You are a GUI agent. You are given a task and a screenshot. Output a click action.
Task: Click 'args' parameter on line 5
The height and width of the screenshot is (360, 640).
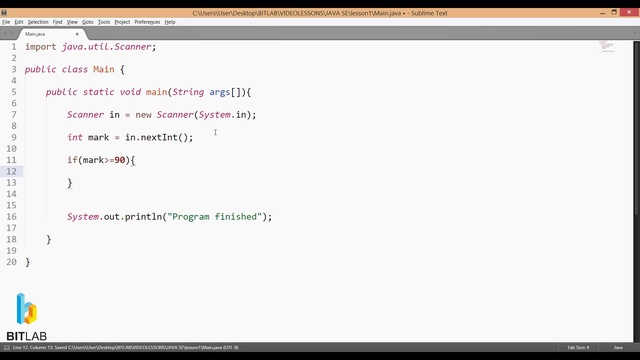point(220,92)
